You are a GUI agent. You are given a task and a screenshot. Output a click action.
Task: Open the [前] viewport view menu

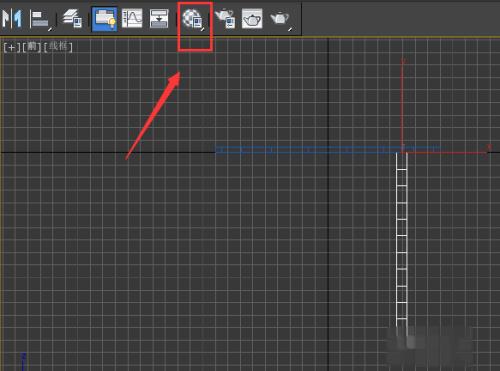(x=32, y=47)
